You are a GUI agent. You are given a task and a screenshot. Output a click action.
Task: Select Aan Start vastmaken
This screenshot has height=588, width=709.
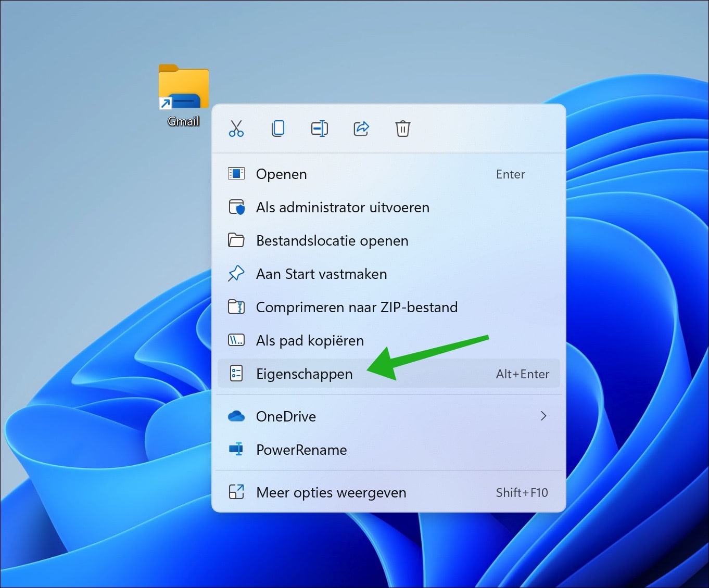click(321, 274)
